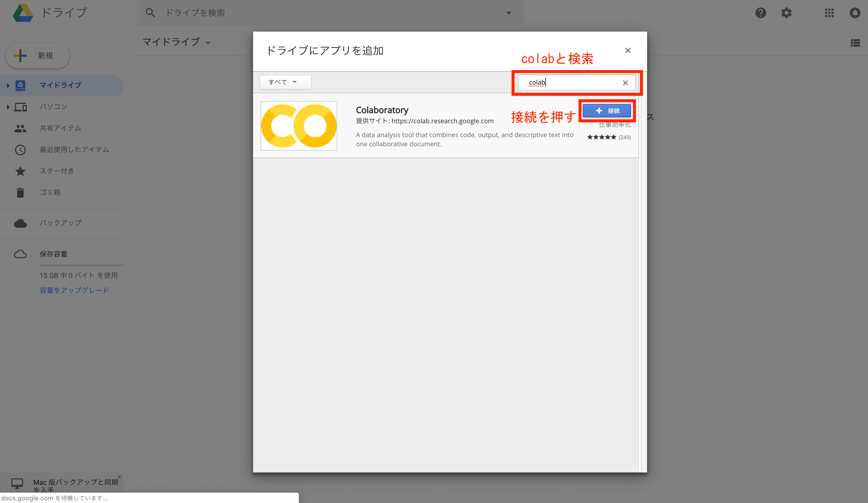This screenshot has height=503, width=868.
Task: Expand the マイドライブ tree arrow
Action: pos(8,85)
